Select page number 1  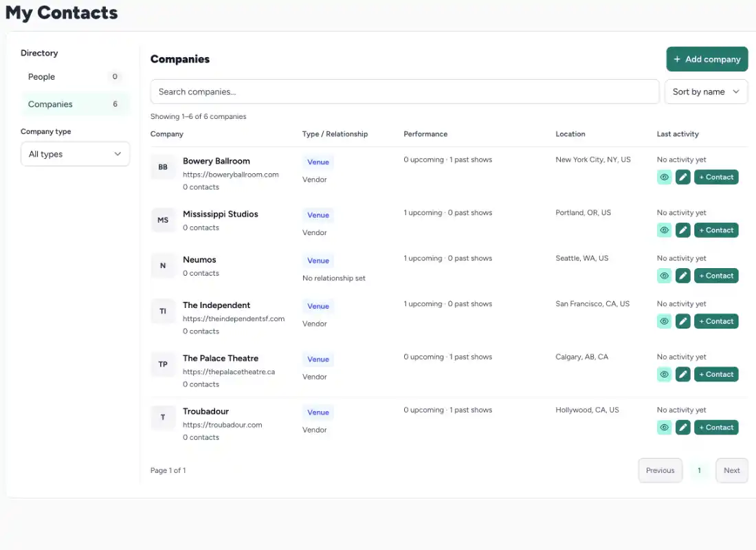coord(699,470)
